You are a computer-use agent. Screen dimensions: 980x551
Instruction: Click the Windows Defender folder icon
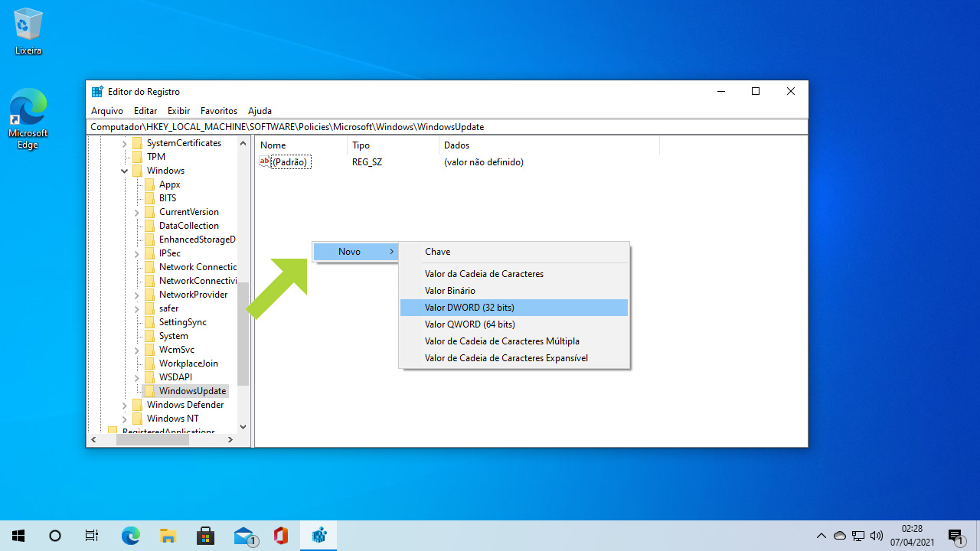tap(137, 405)
